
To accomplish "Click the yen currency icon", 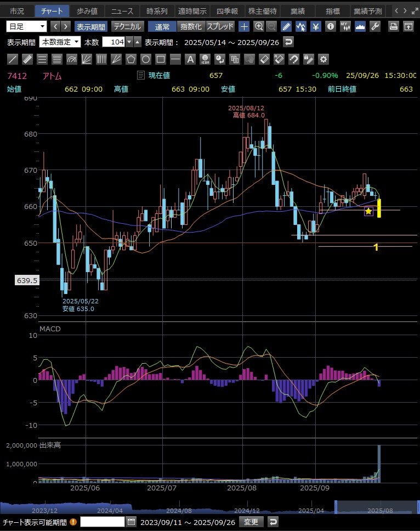I will coord(316,26).
